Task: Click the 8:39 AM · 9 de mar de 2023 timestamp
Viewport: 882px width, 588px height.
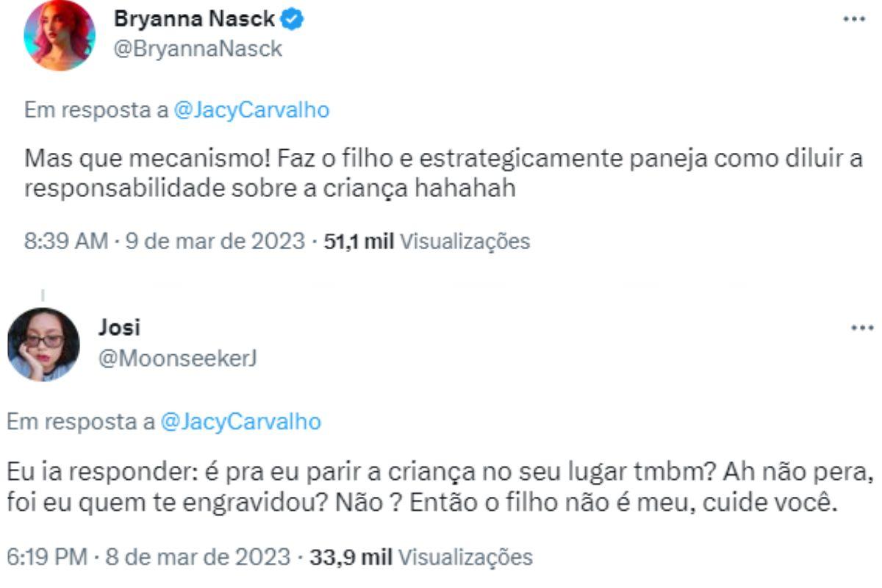Action: point(164,241)
